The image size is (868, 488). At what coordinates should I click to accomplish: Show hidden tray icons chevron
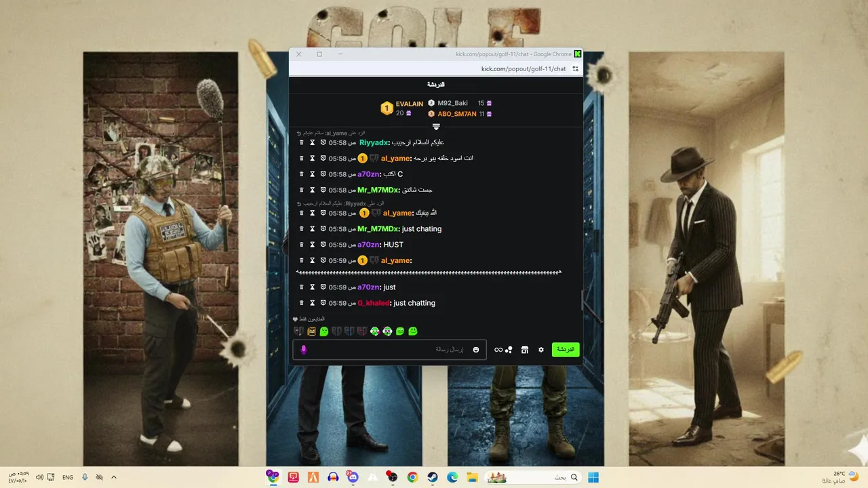coord(113,477)
